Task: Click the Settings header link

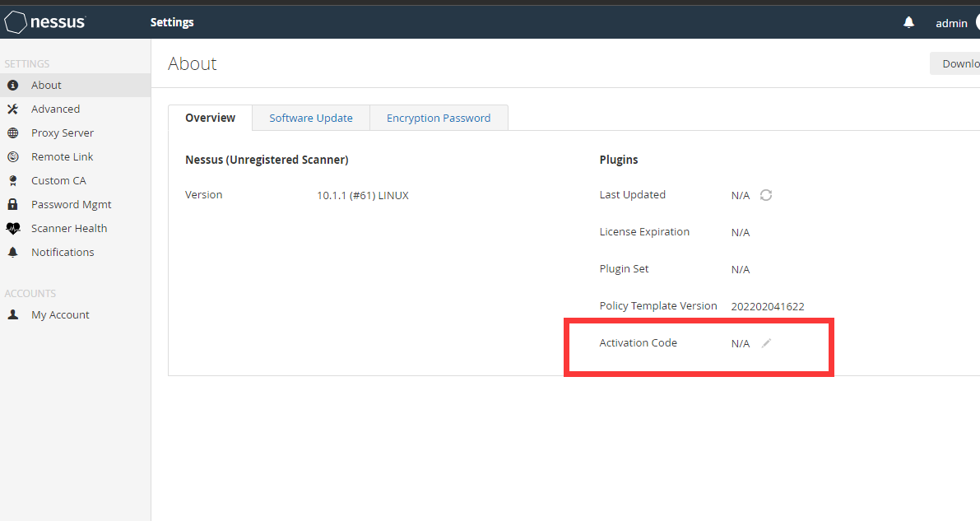Action: coord(172,22)
